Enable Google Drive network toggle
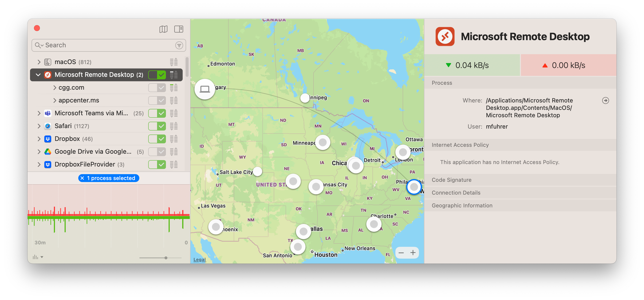 157,152
